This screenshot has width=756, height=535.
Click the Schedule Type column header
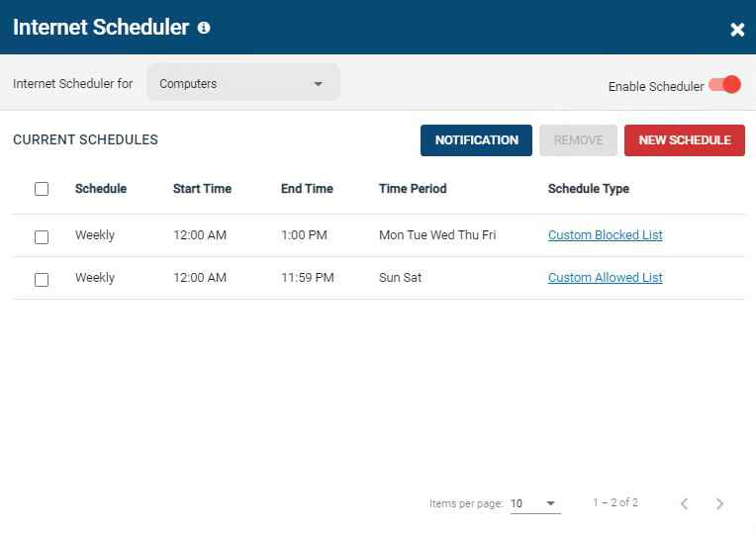click(x=588, y=189)
